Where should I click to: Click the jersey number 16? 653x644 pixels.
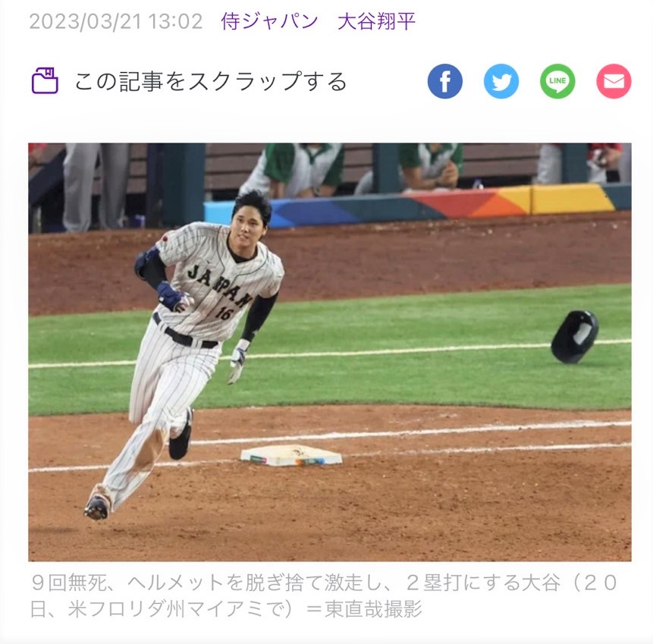(224, 312)
